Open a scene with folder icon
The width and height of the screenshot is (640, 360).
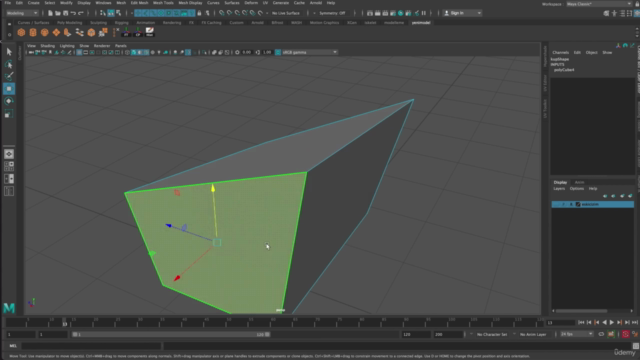tap(58, 13)
